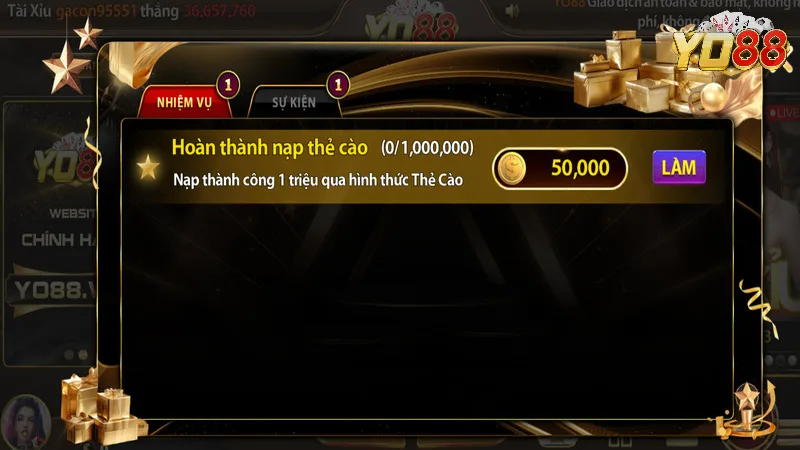Click the star icon next to the mission
Viewport: 800px width, 450px height.
[148, 167]
